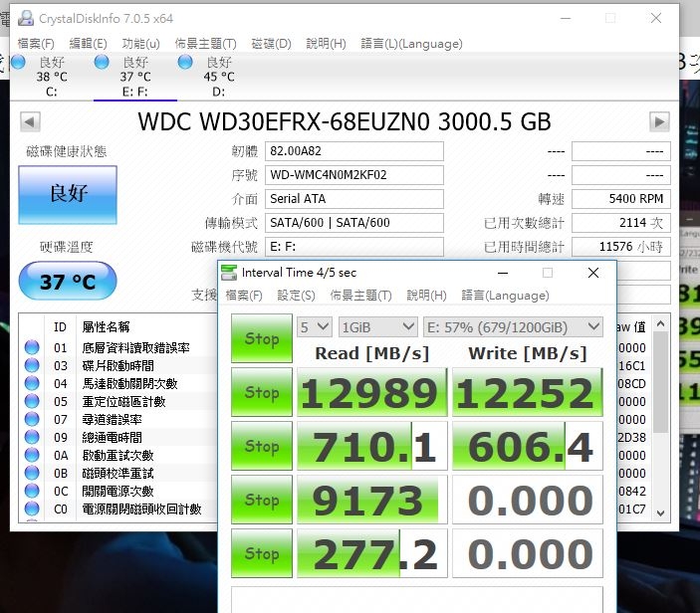Click the WDC WD30EFRX-68EUZN0 3000.5 GB title
The image size is (700, 613).
click(x=345, y=121)
